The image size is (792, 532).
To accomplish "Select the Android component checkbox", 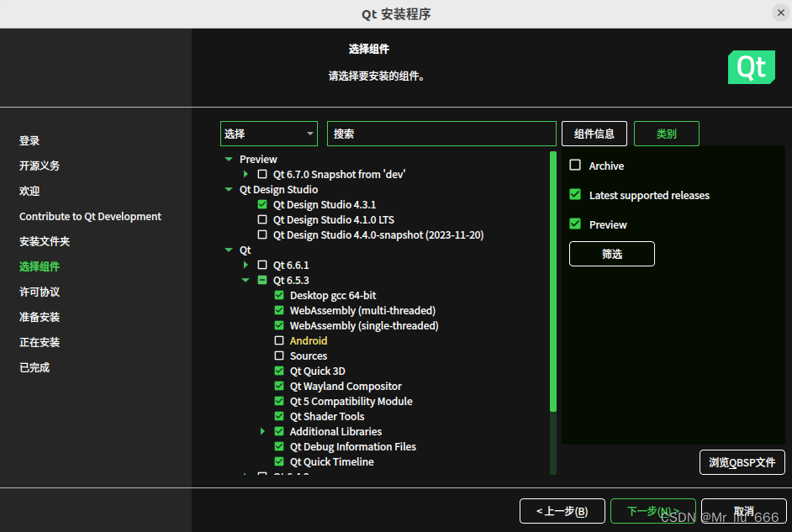I will (x=278, y=340).
